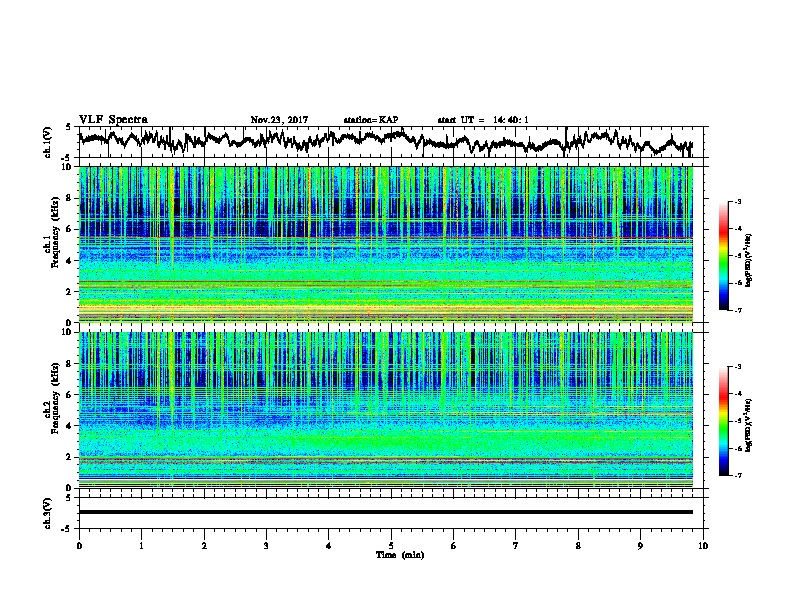The height and width of the screenshot is (612, 792).
Task: Click the "4" kHz tick of ch.1 spectrogram
Action: pyautogui.click(x=69, y=261)
